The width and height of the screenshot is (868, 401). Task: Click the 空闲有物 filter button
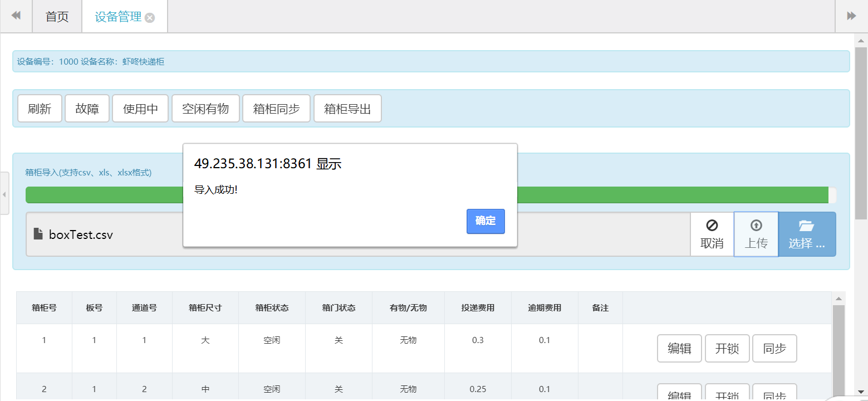tap(205, 109)
